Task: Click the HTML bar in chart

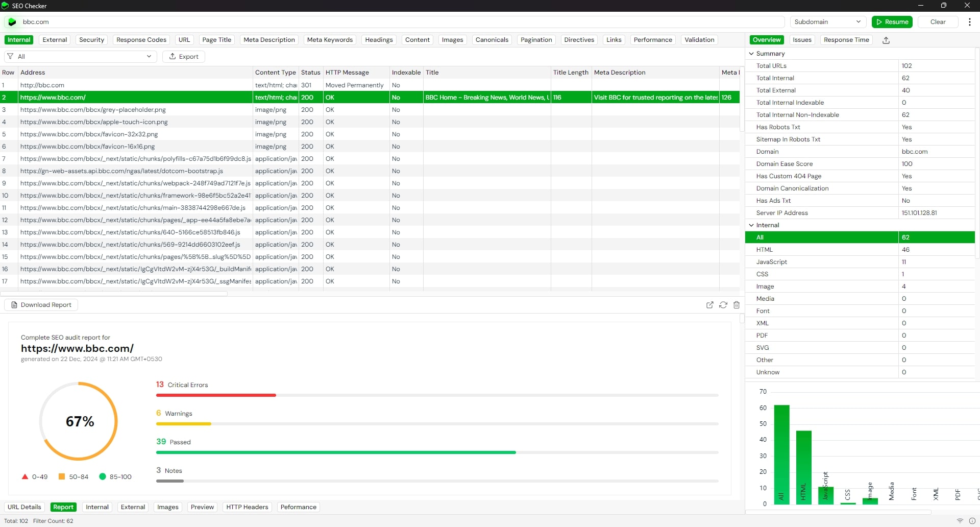Action: pyautogui.click(x=804, y=467)
